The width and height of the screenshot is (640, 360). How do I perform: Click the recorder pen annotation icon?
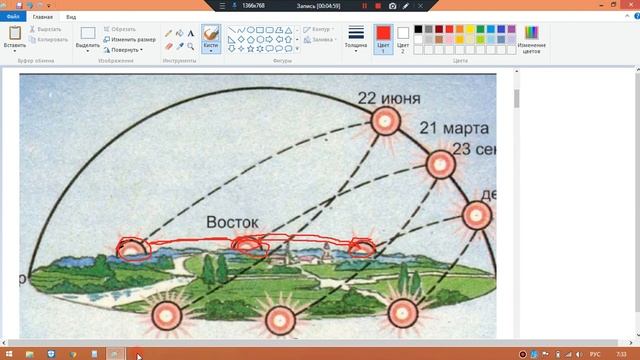coord(406,6)
